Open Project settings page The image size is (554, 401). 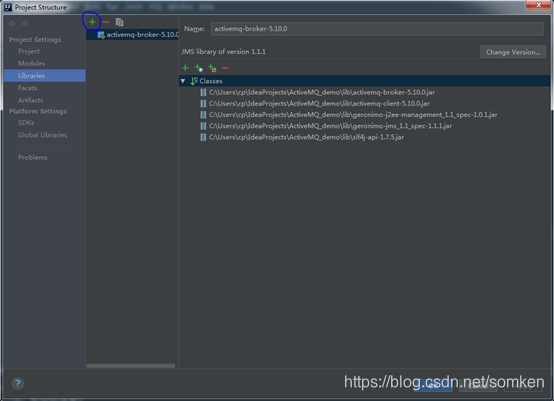pyautogui.click(x=29, y=51)
